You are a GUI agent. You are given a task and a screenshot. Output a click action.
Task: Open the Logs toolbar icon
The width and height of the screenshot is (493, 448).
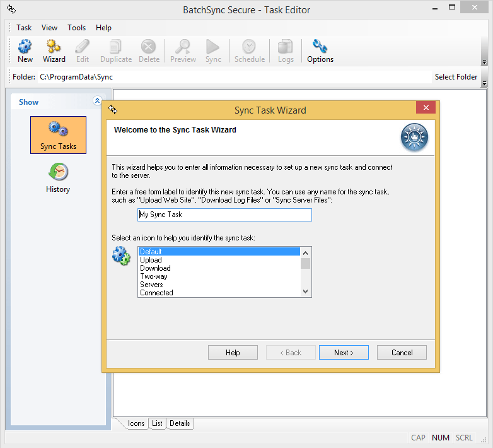point(286,50)
